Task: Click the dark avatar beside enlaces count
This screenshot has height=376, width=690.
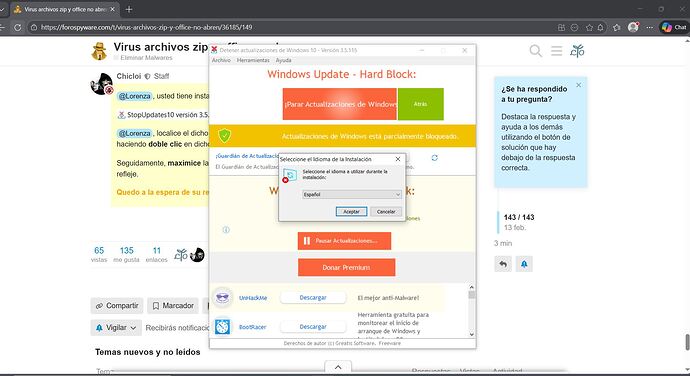Action: 197,254
